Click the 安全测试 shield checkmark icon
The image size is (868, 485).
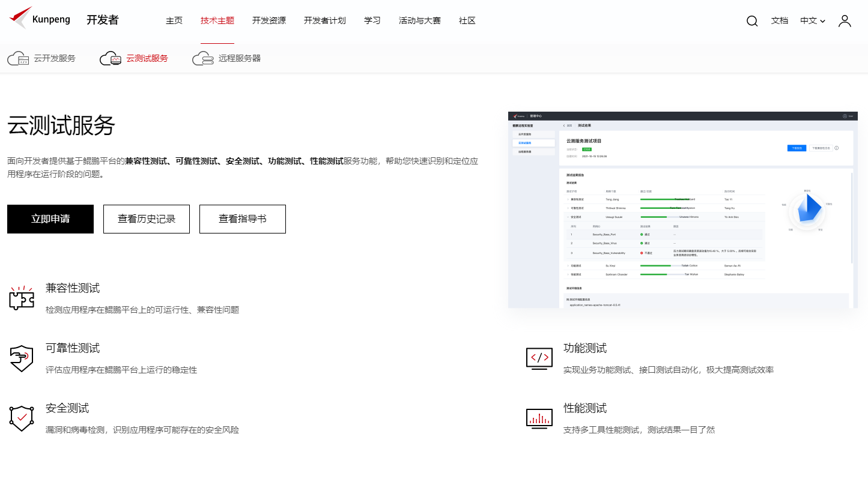[x=22, y=418]
